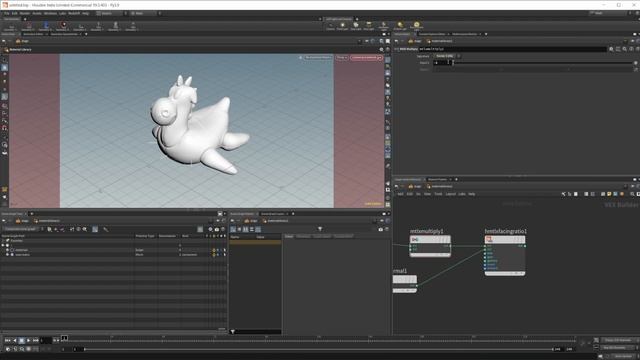
Task: Open the Main radial menu dropdown
Action: coord(145,13)
